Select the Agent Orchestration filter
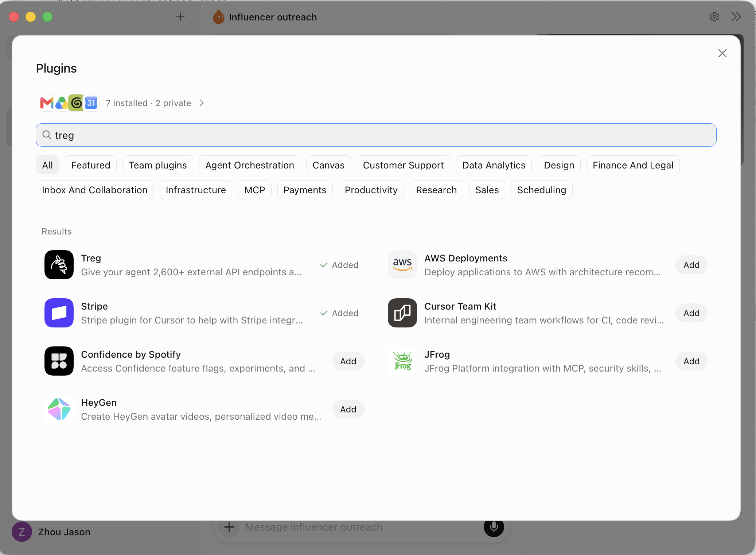Image resolution: width=756 pixels, height=555 pixels. [250, 165]
